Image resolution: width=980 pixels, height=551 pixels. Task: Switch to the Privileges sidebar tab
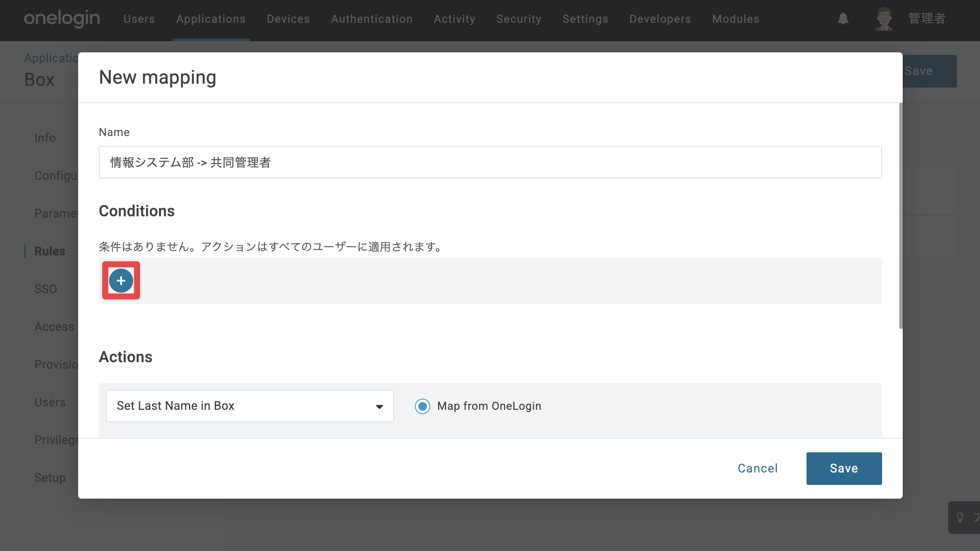pyautogui.click(x=56, y=440)
